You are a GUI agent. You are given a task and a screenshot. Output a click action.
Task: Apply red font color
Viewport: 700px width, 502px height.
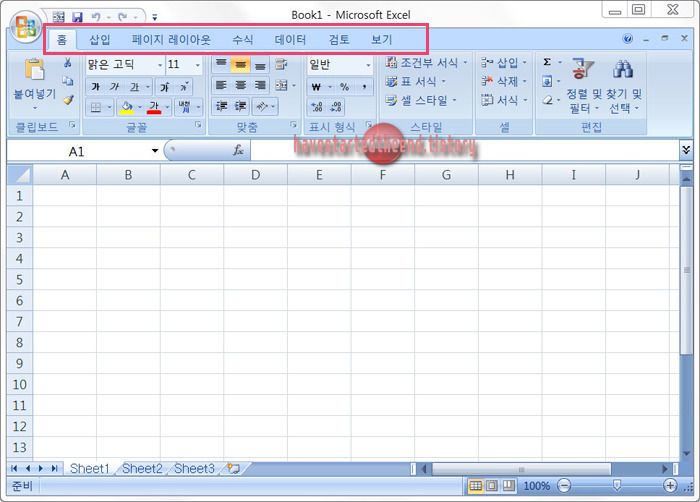[154, 107]
